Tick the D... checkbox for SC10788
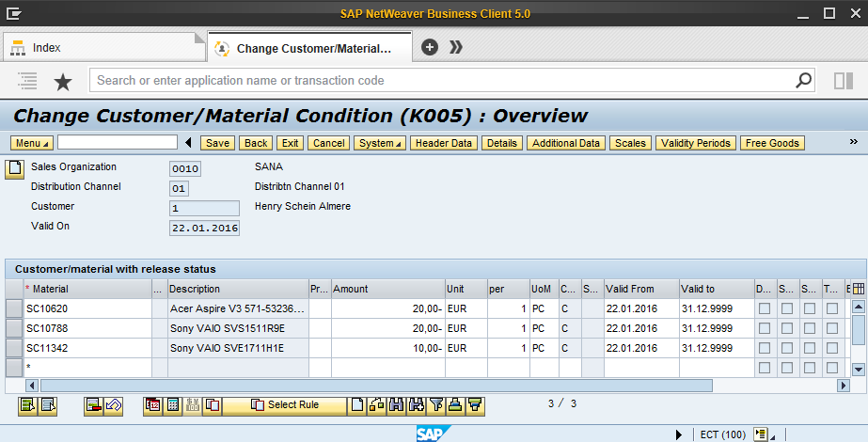The width and height of the screenshot is (868, 442). tap(765, 328)
